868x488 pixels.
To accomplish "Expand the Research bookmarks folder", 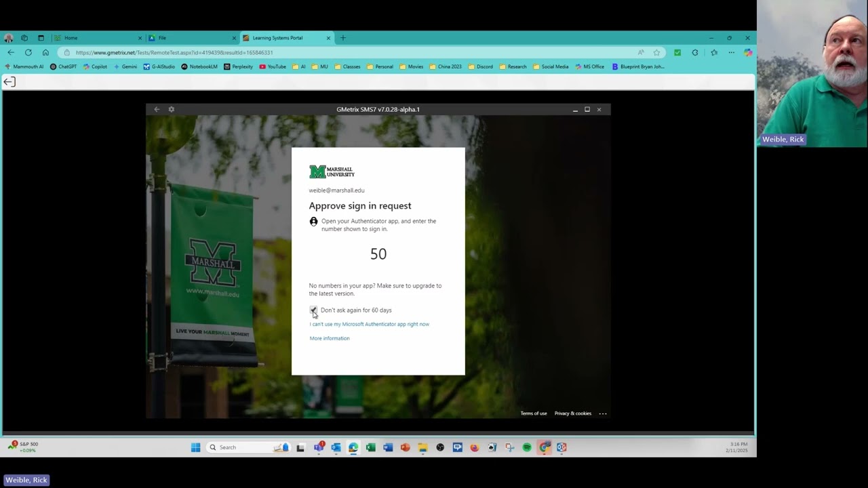I will click(513, 66).
